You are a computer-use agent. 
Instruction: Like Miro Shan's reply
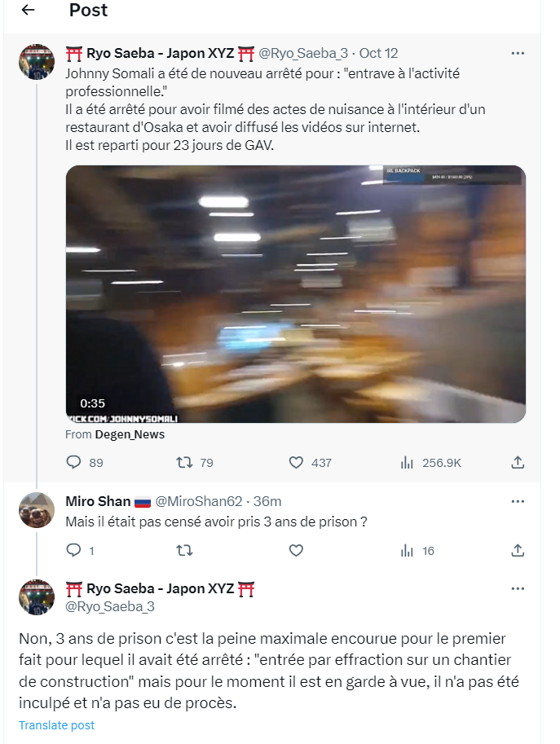click(297, 551)
